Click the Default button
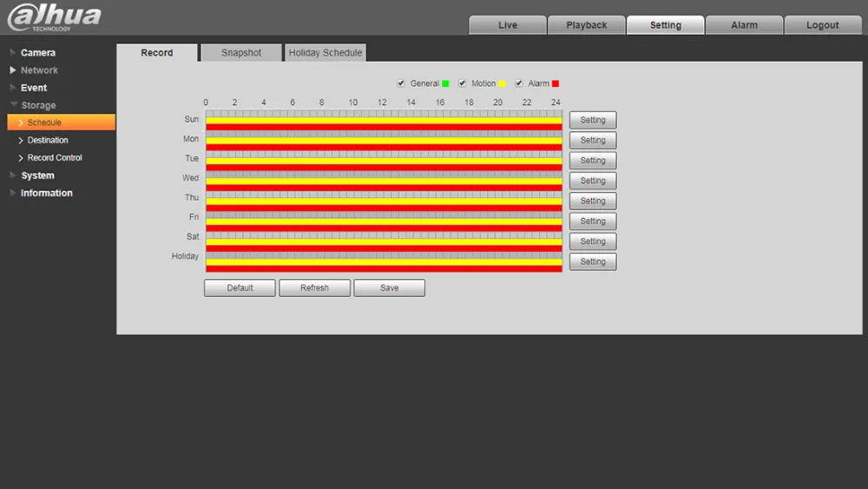 [x=240, y=288]
